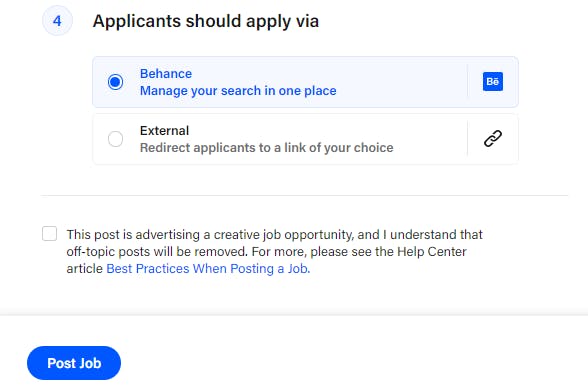The width and height of the screenshot is (588, 388).
Task: Click the word 'article' before the link
Action: [x=84, y=268]
